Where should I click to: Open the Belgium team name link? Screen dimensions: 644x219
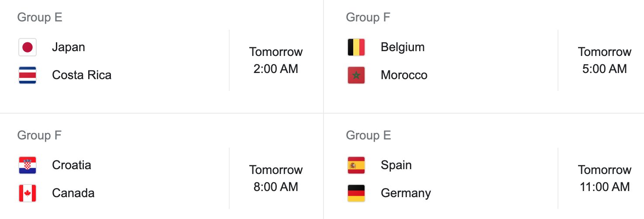coord(403,47)
